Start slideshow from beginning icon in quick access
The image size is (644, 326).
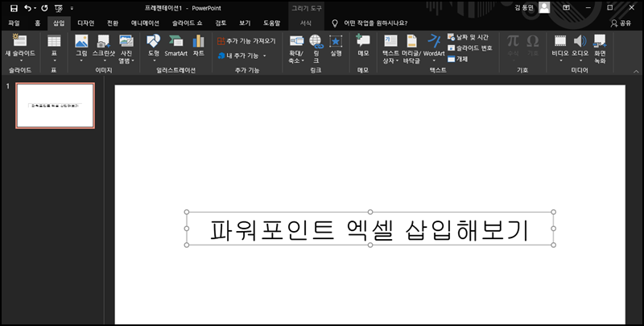click(x=59, y=8)
